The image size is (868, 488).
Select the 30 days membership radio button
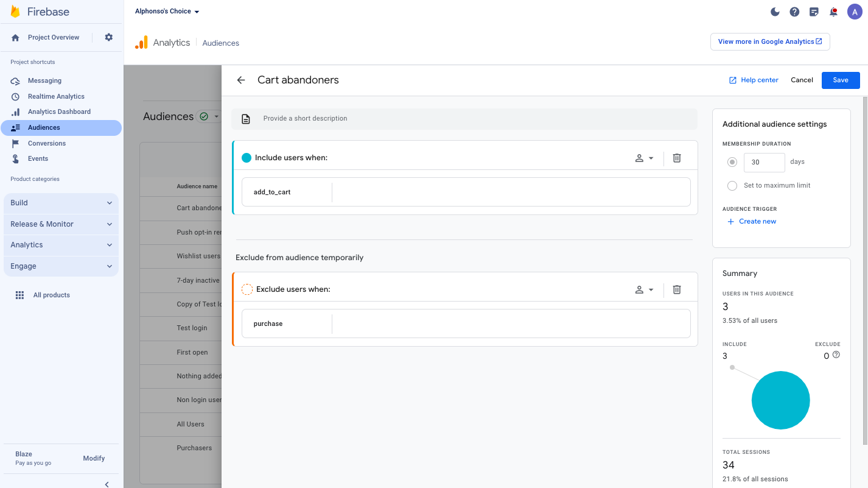[732, 162]
